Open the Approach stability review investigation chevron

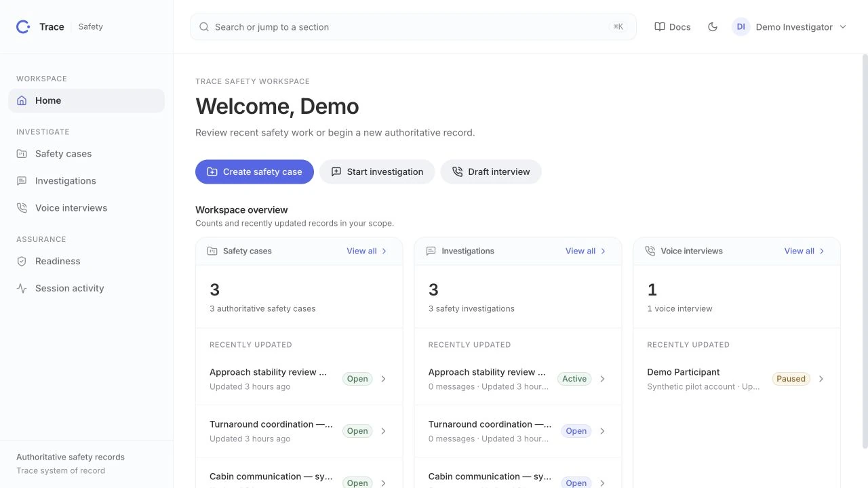tap(602, 379)
